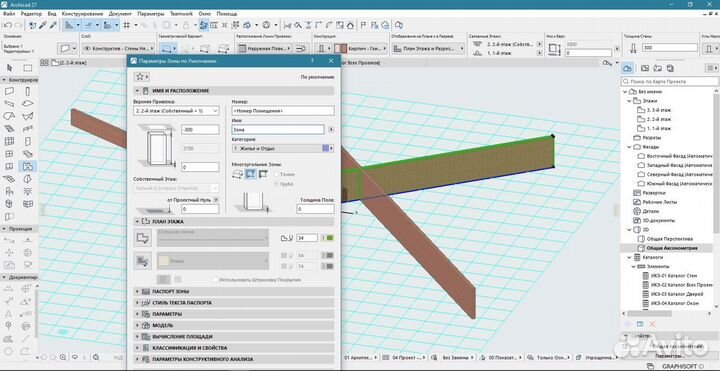Expand the ПАСПОРТ ЗОНЫ section
The image size is (720, 371).
tap(234, 292)
